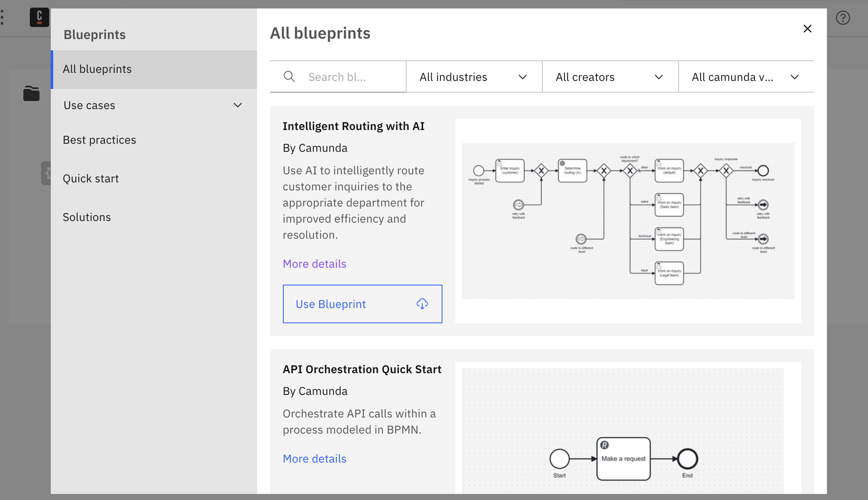Open the folder icon in the background sidebar
The image size is (868, 500).
tap(31, 93)
